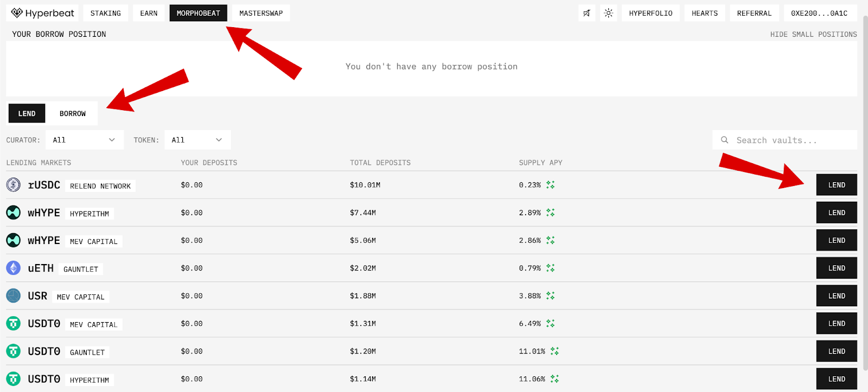The width and height of the screenshot is (868, 392).
Task: Click sparkle icon beside 0.23% APY
Action: [550, 185]
